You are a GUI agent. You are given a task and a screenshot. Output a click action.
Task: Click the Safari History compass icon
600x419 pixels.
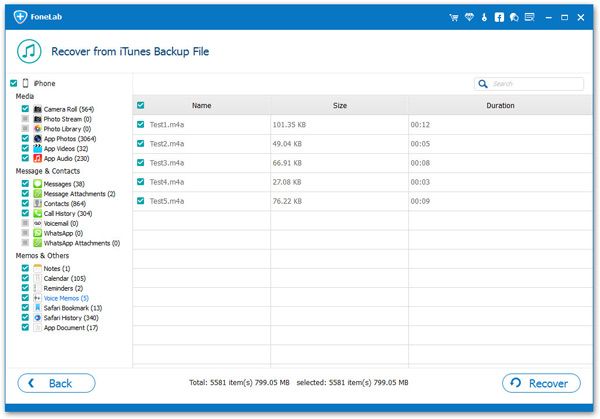(38, 318)
